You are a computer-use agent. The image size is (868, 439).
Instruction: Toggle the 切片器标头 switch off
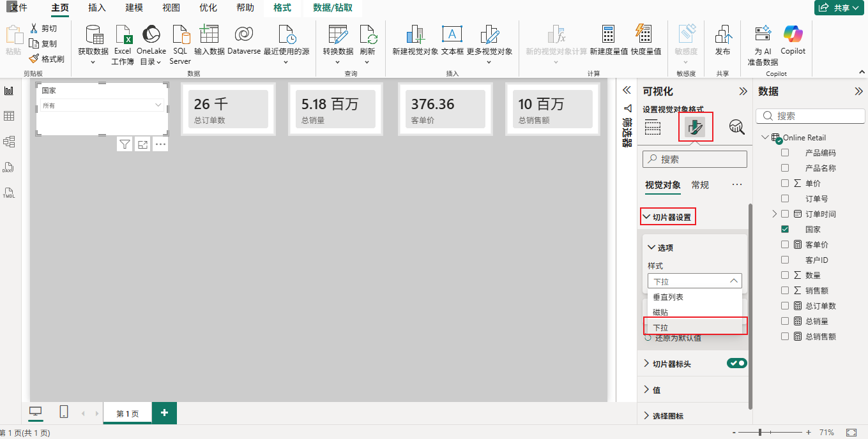tap(737, 363)
